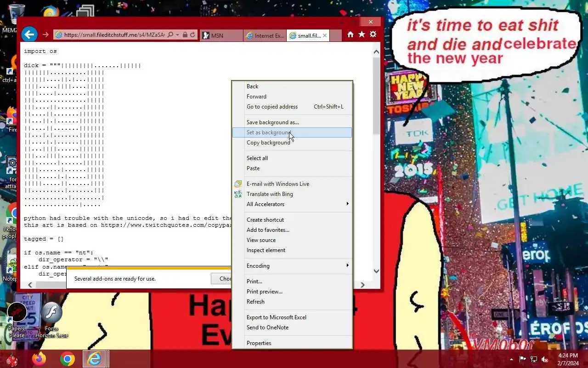
Task: Select View source
Action: [x=292, y=240]
